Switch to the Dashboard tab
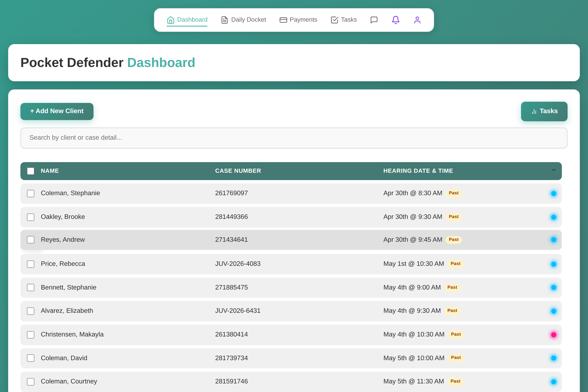Image resolution: width=588 pixels, height=392 pixels. (187, 20)
